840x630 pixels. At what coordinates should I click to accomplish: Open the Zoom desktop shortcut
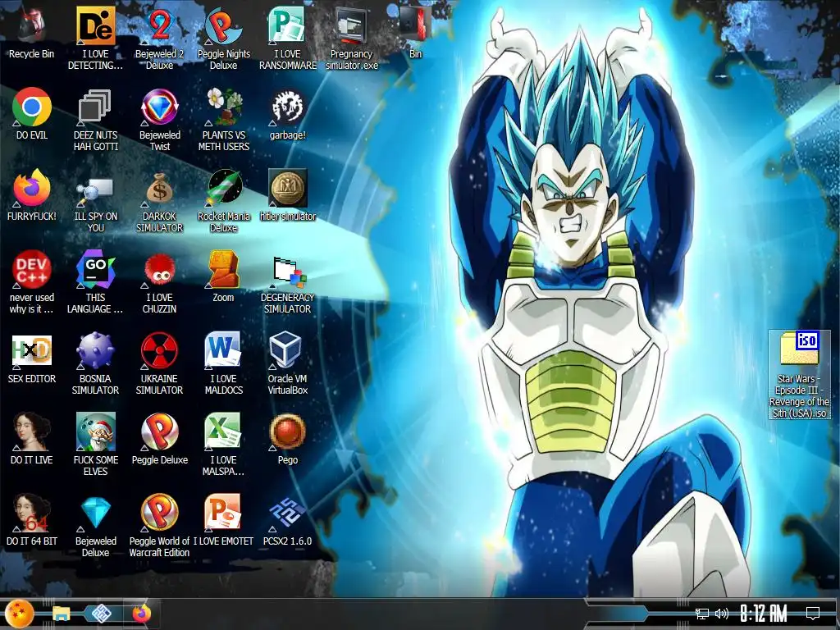click(x=223, y=276)
